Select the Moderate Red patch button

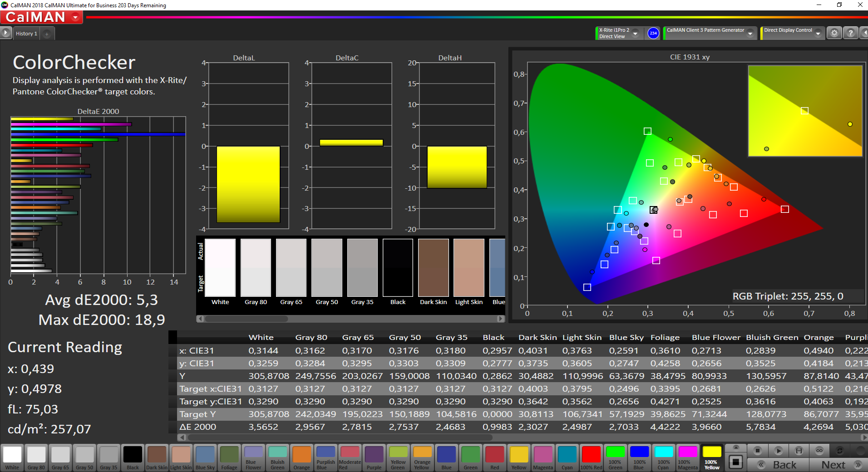coord(350,458)
